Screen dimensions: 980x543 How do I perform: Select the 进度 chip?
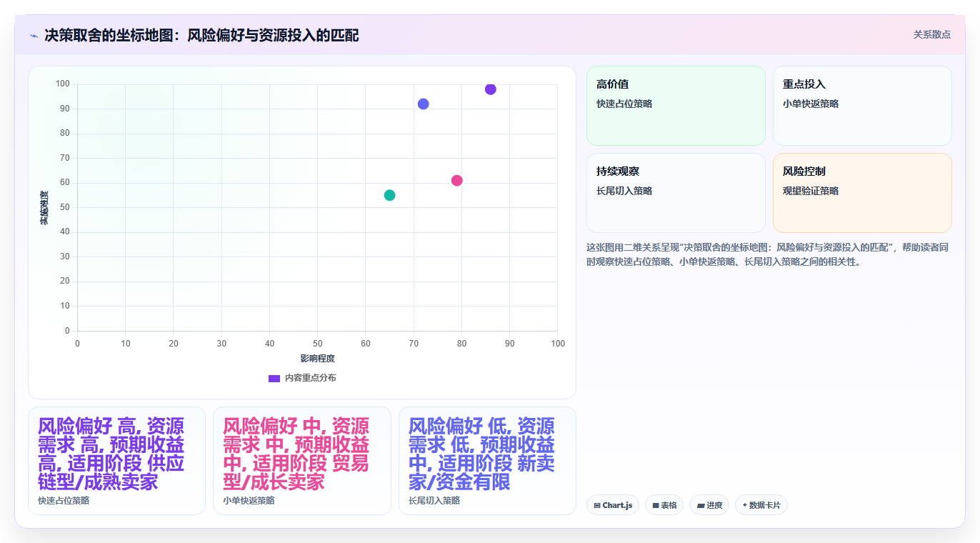[x=709, y=505]
